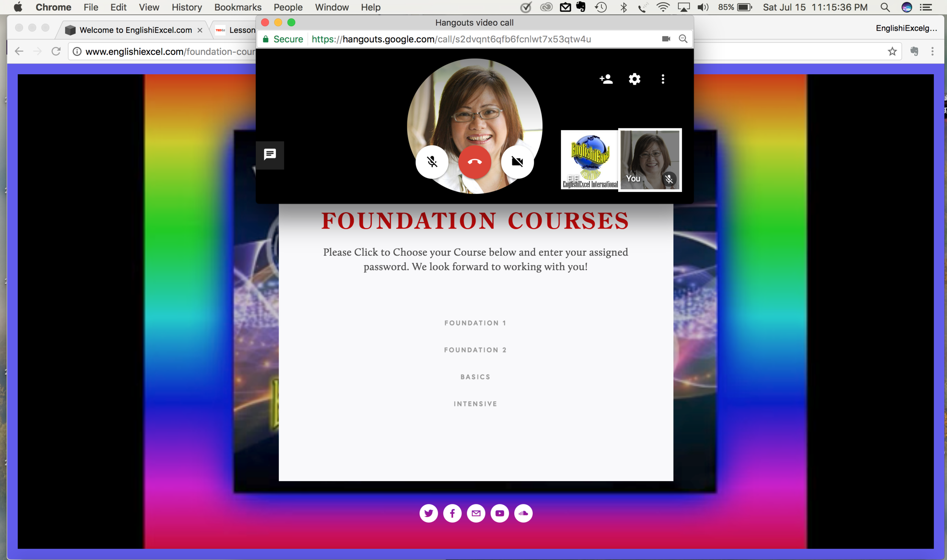Click the EnglishiExcelg profile button in Chrome
947x560 pixels.
(906, 28)
